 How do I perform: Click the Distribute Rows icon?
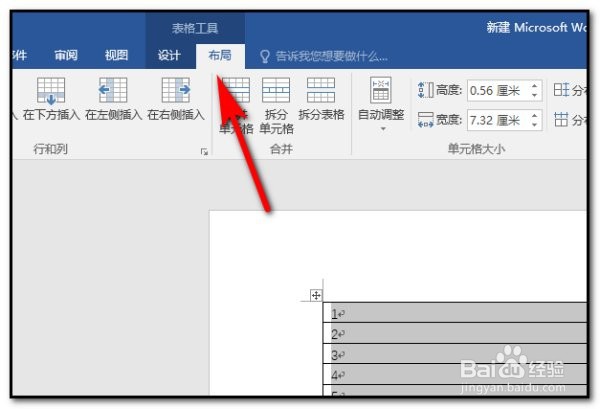click(561, 90)
